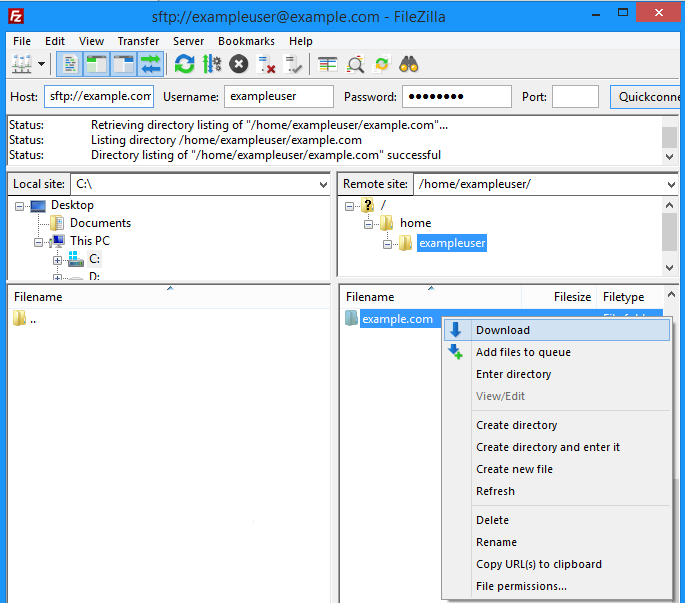
Task: Open the Bookmarks menu
Action: coord(246,41)
